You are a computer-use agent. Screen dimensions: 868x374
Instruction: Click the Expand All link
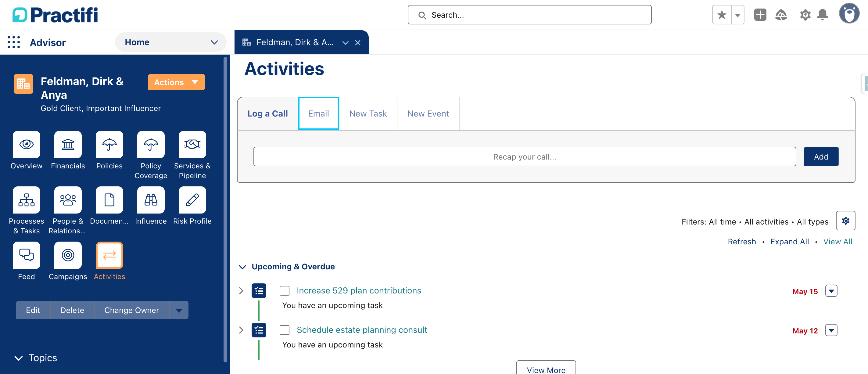click(x=790, y=242)
